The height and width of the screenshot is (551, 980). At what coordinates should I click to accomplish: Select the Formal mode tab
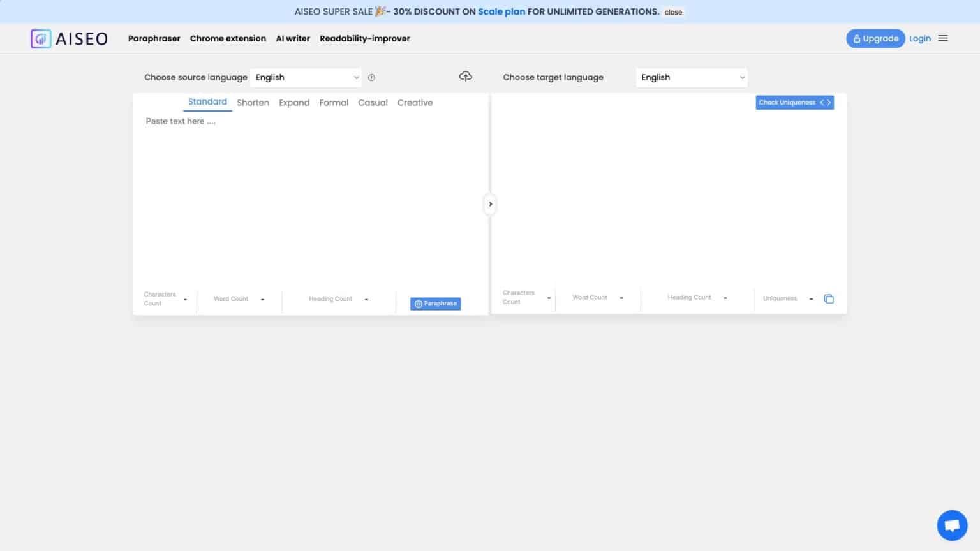pos(334,103)
